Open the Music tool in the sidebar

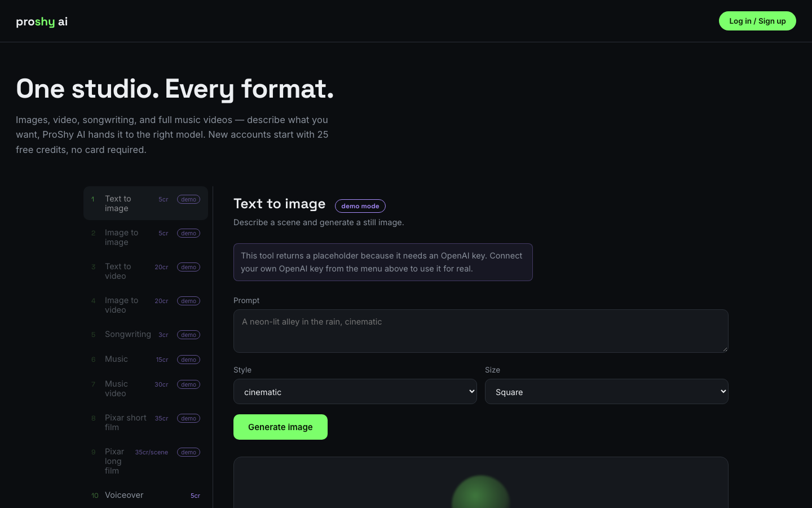pyautogui.click(x=145, y=359)
